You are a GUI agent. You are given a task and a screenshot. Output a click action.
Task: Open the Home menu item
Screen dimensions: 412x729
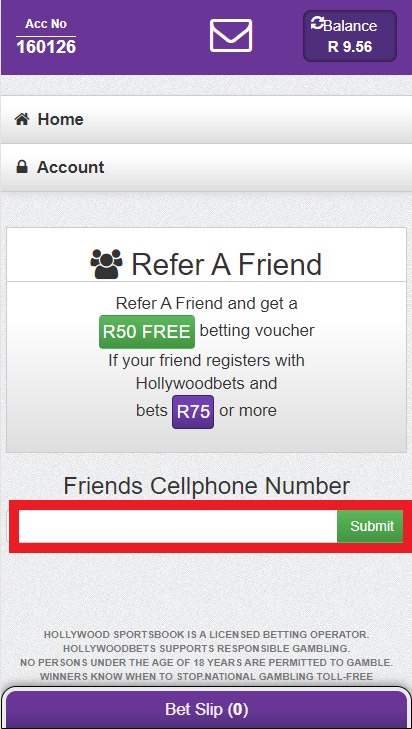pyautogui.click(x=206, y=119)
